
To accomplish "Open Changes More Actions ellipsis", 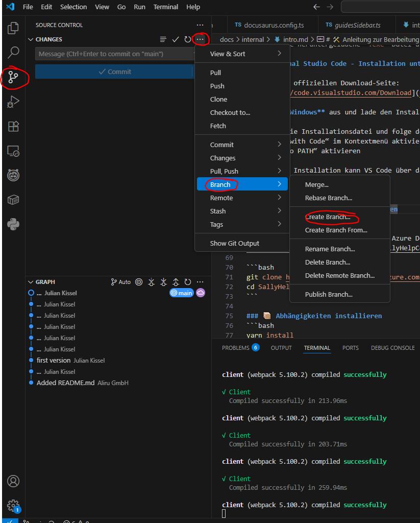I will [200, 39].
